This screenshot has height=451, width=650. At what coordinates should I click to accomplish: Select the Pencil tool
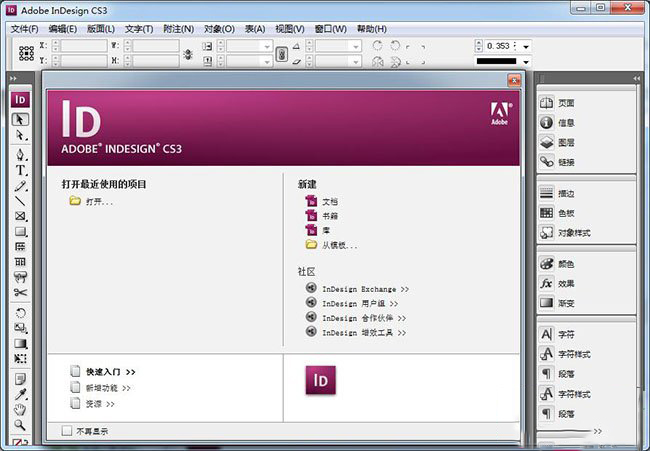click(20, 186)
